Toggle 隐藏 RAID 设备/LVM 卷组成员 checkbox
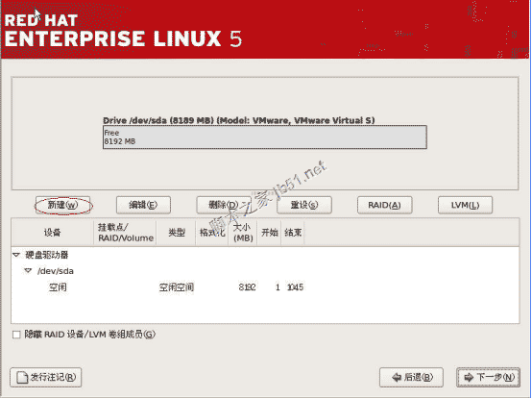532x399 pixels. click(x=16, y=335)
